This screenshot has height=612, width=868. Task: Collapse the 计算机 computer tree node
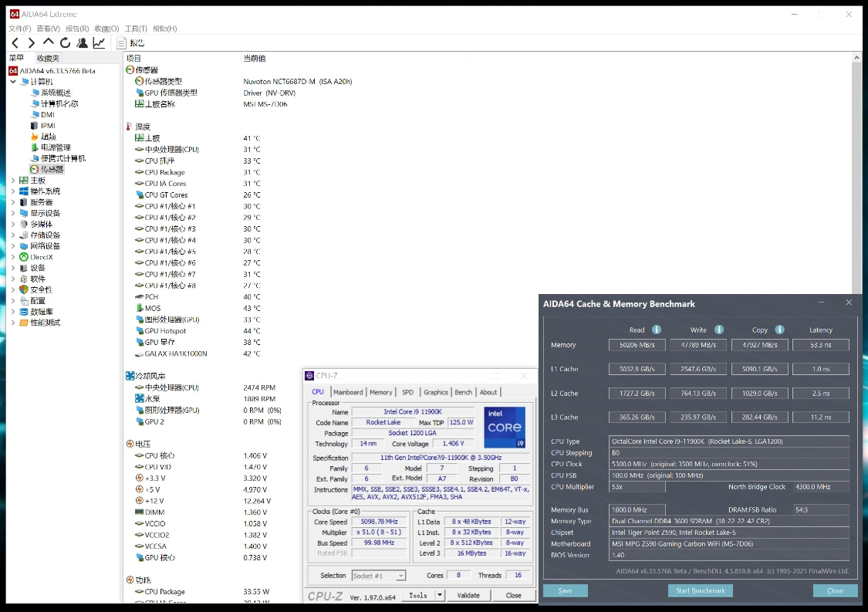coord(13,82)
